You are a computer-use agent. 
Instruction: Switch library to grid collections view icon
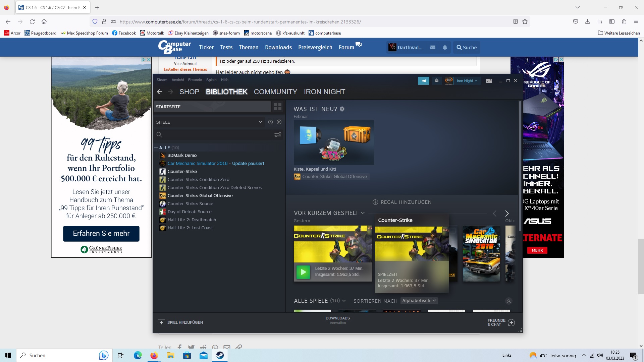[278, 107]
